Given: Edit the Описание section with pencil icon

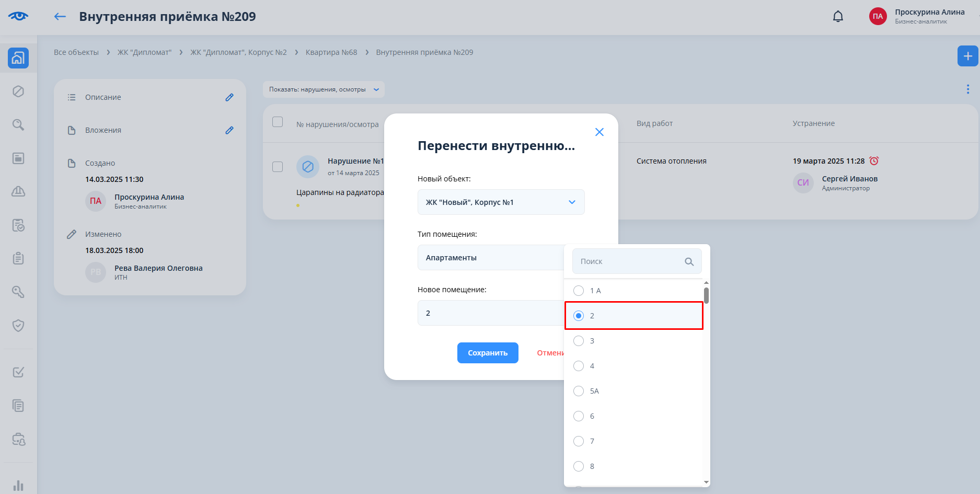Looking at the screenshot, I should [229, 97].
